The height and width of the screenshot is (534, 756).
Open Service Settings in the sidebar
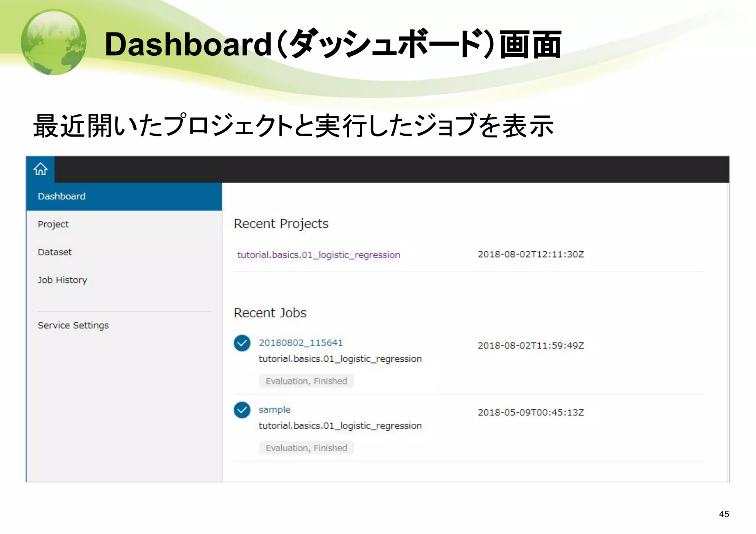pos(73,325)
